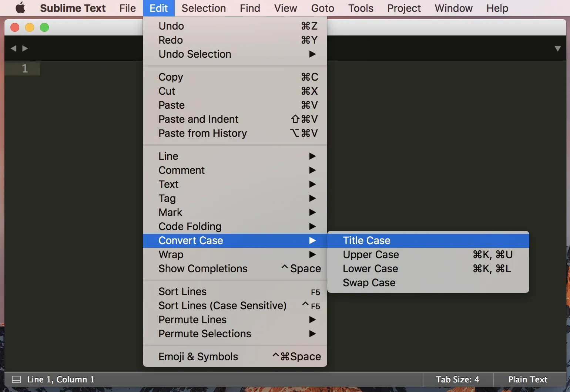
Task: Open the View menu
Action: pos(285,8)
